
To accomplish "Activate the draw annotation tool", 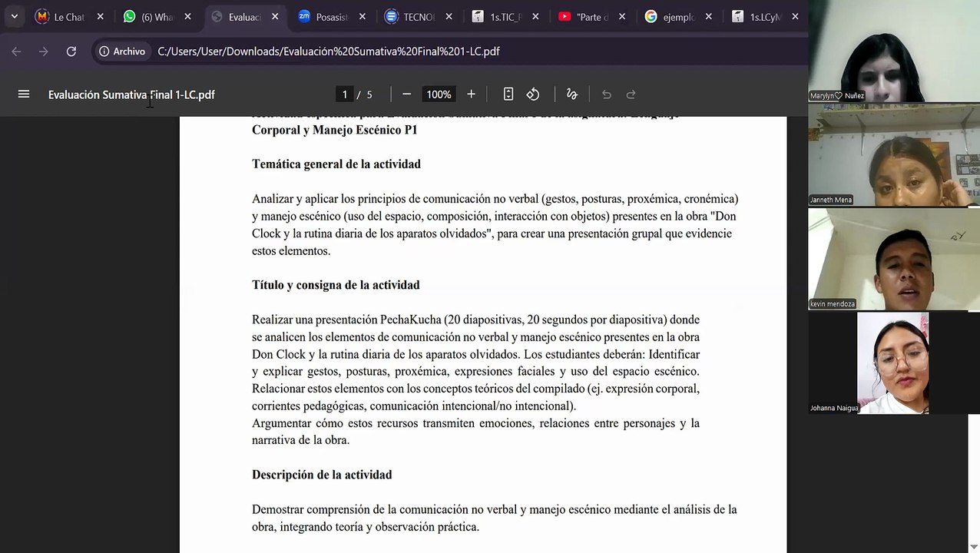I will [x=572, y=94].
